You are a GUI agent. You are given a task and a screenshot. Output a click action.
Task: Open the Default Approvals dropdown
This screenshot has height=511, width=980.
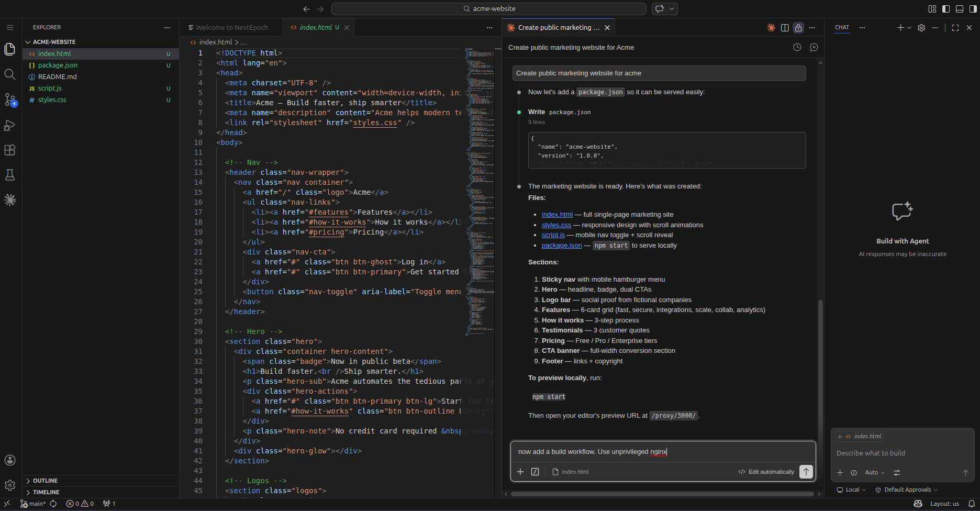pyautogui.click(x=906, y=490)
